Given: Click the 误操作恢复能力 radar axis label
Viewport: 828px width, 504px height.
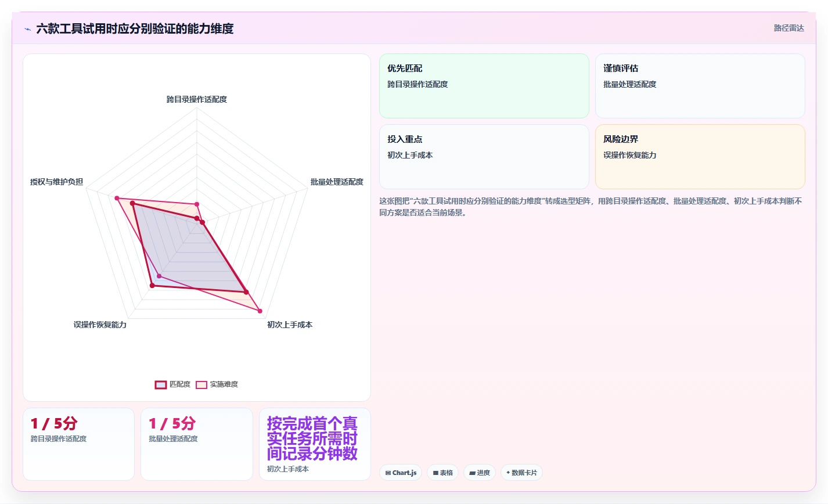Looking at the screenshot, I should (x=100, y=325).
